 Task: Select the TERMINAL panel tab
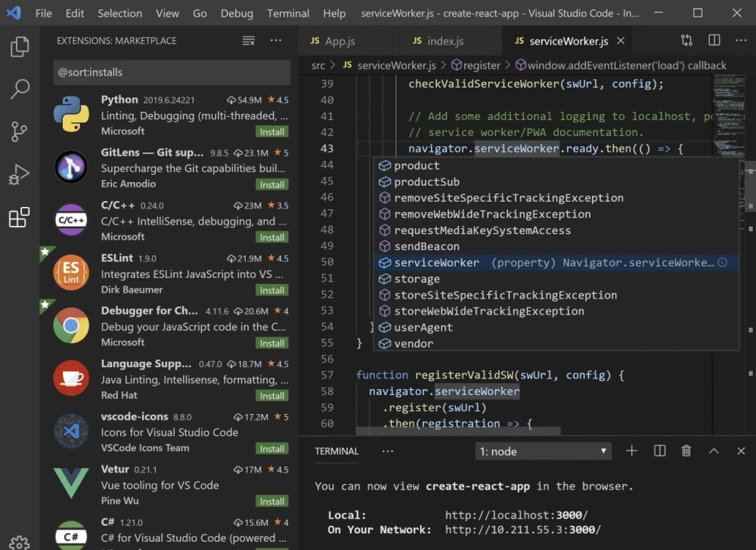point(336,451)
